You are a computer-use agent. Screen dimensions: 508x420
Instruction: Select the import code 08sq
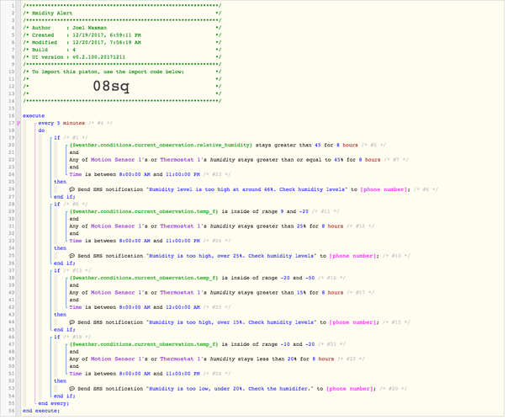pyautogui.click(x=111, y=86)
